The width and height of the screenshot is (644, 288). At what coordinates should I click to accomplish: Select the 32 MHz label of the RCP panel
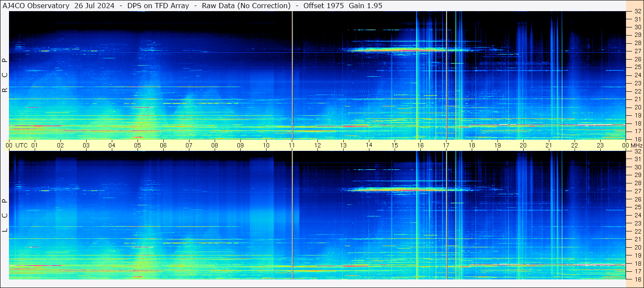coord(637,12)
